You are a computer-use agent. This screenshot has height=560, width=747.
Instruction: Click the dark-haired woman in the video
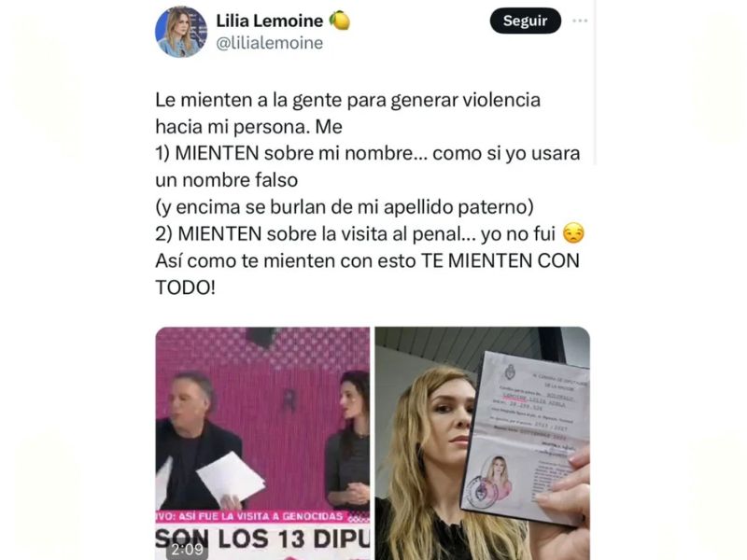pyautogui.click(x=348, y=441)
